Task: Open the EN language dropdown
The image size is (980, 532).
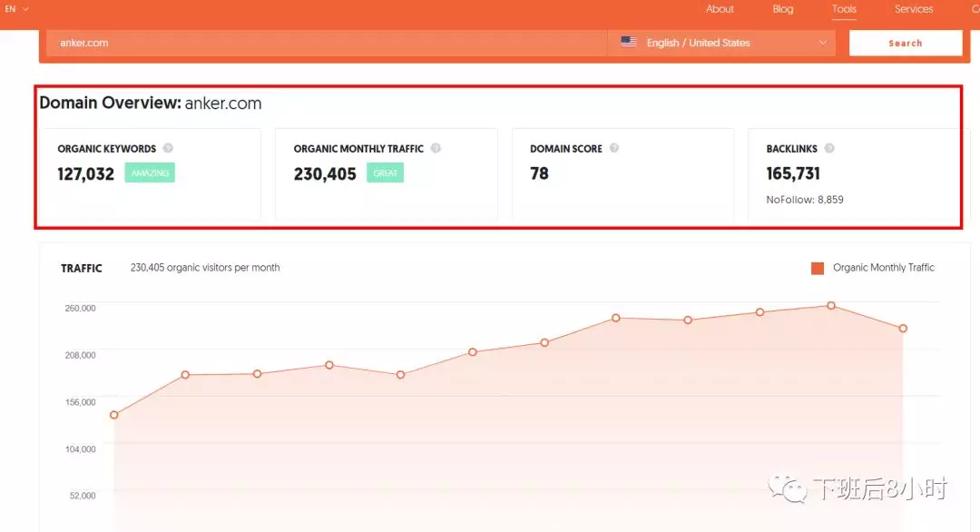Action: coord(11,8)
